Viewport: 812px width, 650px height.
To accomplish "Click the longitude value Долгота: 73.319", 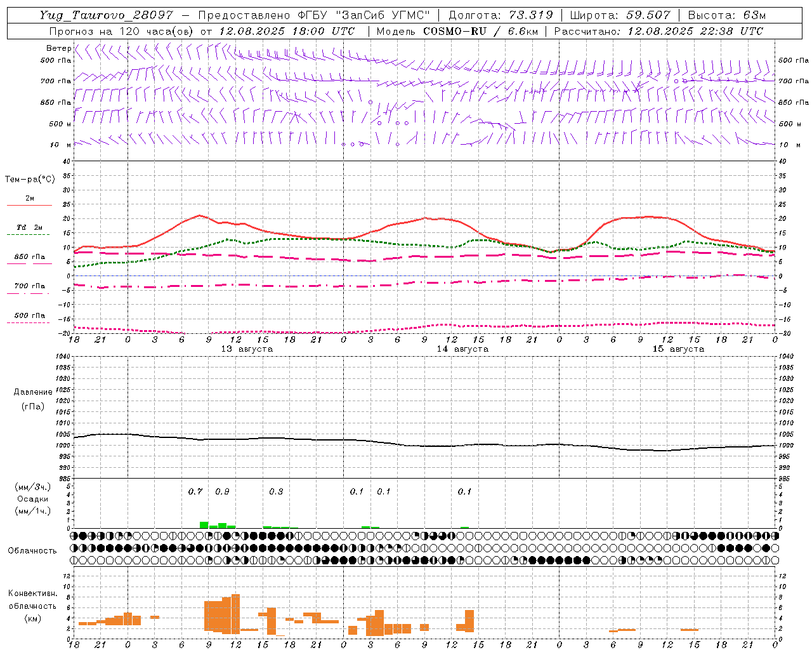I will tap(501, 15).
